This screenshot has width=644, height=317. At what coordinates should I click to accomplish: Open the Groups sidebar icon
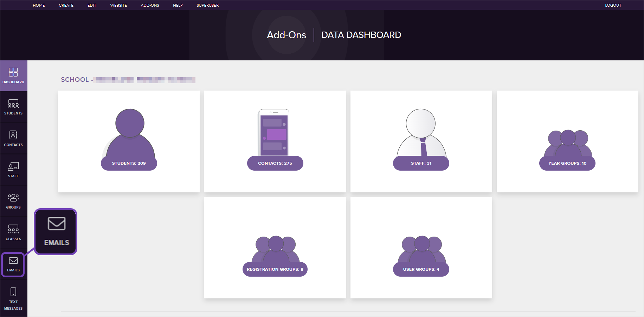[x=13, y=201]
